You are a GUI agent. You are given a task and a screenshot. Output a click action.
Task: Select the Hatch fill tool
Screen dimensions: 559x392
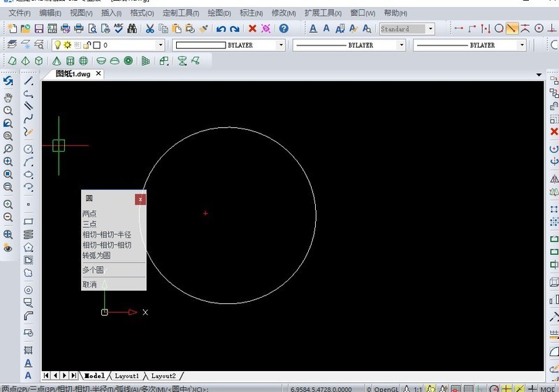coord(29,350)
